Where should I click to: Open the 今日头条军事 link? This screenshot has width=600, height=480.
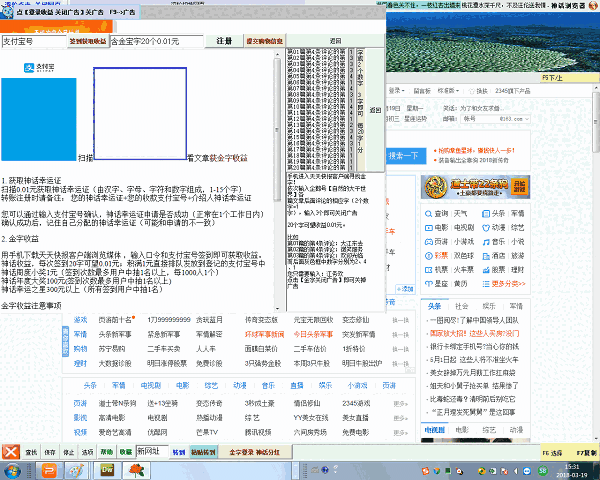click(313, 334)
